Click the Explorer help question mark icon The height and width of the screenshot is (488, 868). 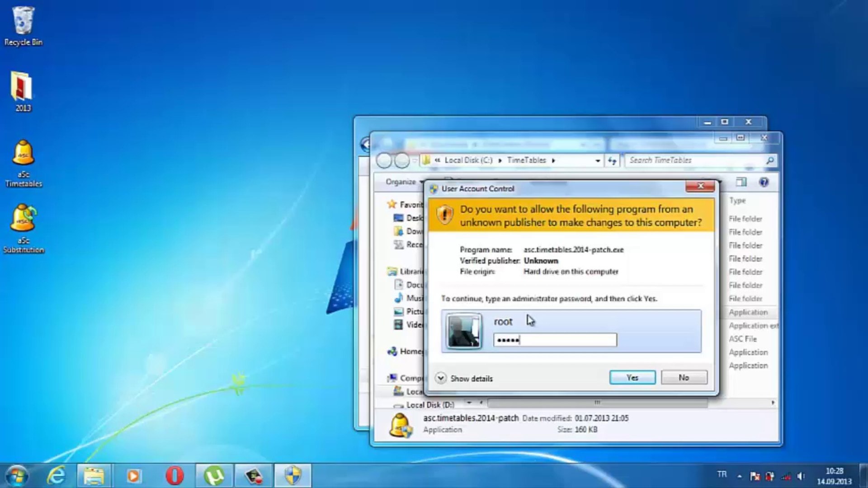(x=764, y=182)
